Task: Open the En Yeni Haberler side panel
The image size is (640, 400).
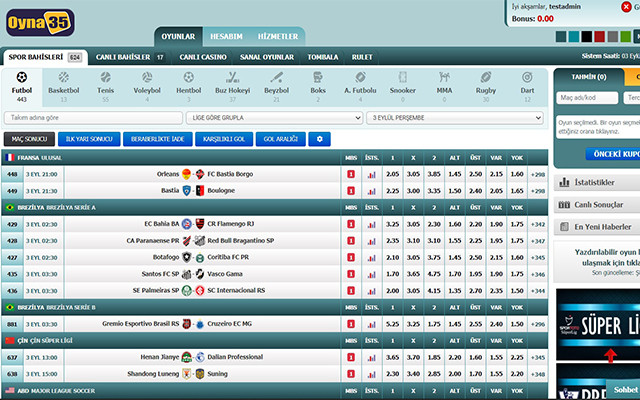Action: coord(597,227)
